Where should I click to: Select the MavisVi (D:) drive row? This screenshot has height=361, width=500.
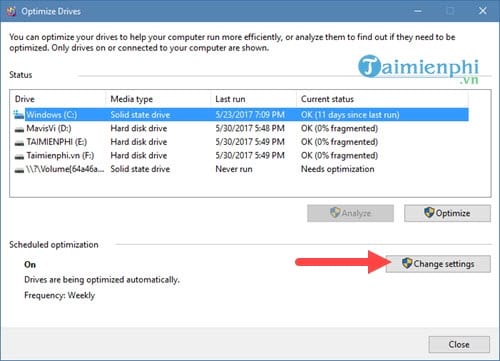(241, 128)
